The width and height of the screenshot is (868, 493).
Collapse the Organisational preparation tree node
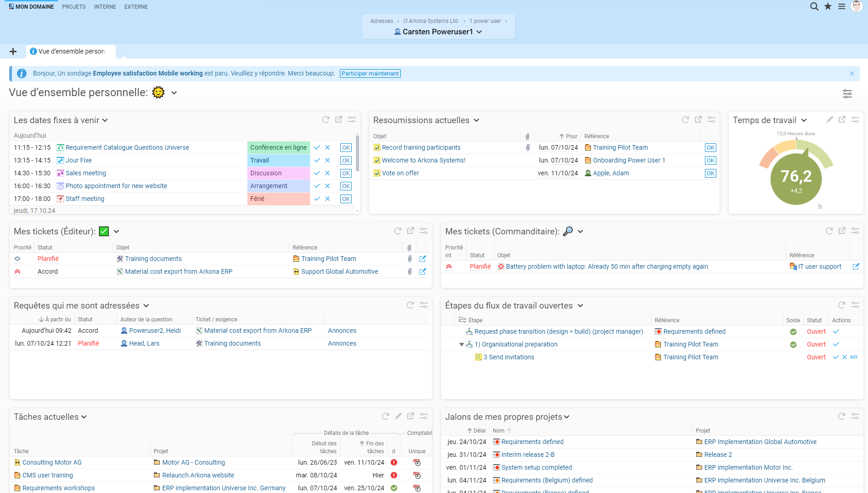coord(461,345)
